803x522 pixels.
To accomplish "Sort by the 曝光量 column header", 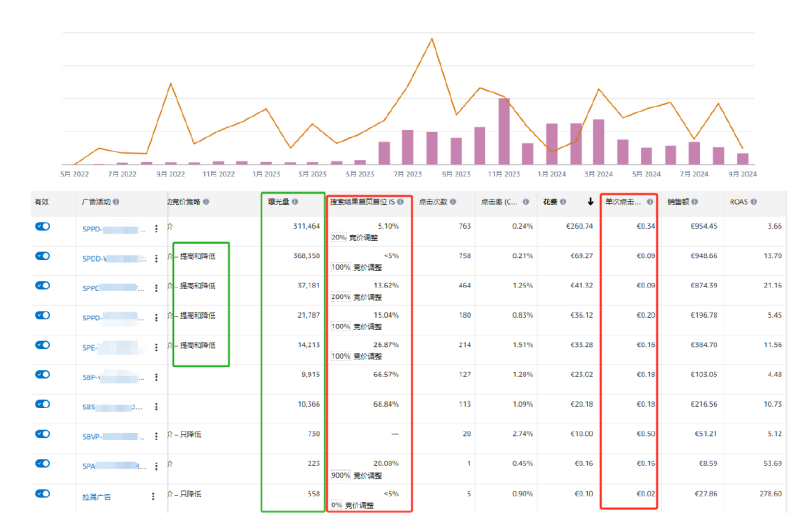I will tap(279, 202).
